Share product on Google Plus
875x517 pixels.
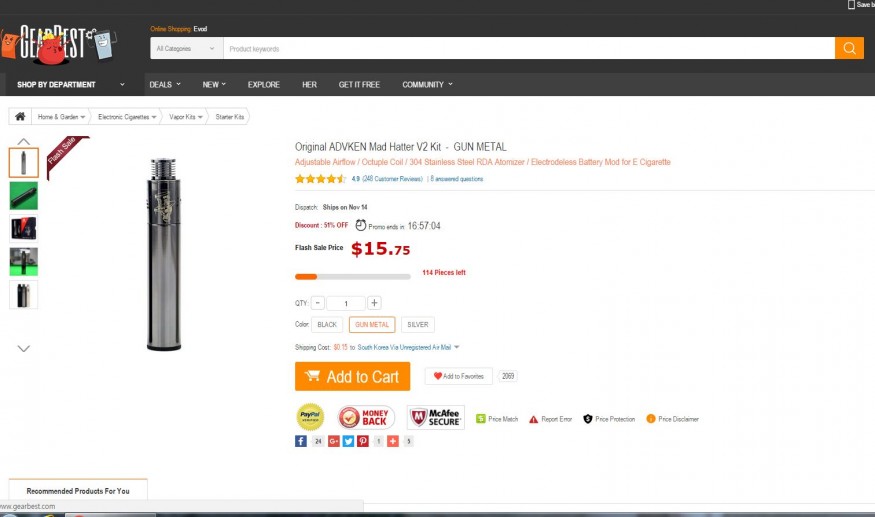[334, 441]
